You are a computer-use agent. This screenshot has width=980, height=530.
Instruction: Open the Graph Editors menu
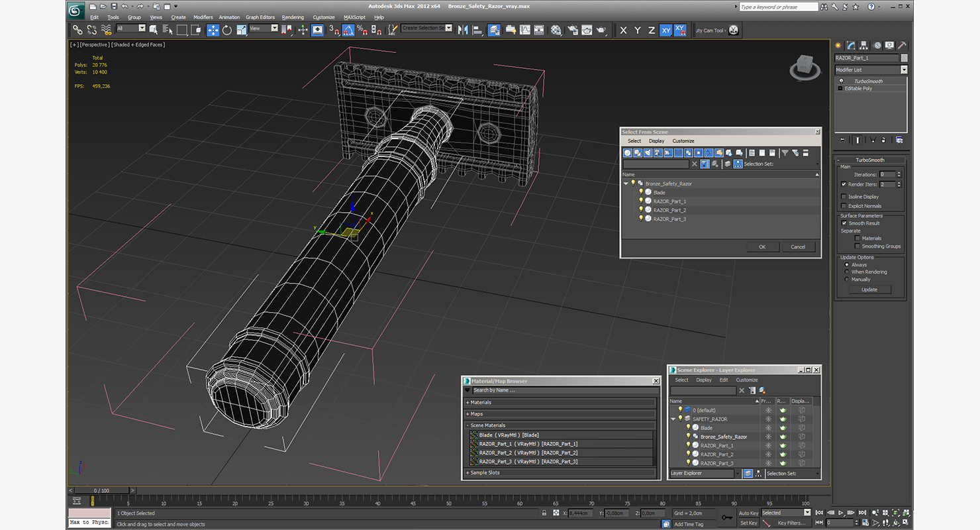pyautogui.click(x=260, y=17)
